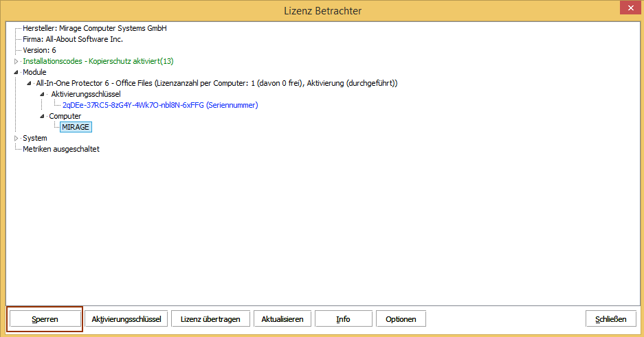Screen dimensions: 644x337
Task: Open the Aktivierungsschlüssel dialog button
Action: pos(126,319)
